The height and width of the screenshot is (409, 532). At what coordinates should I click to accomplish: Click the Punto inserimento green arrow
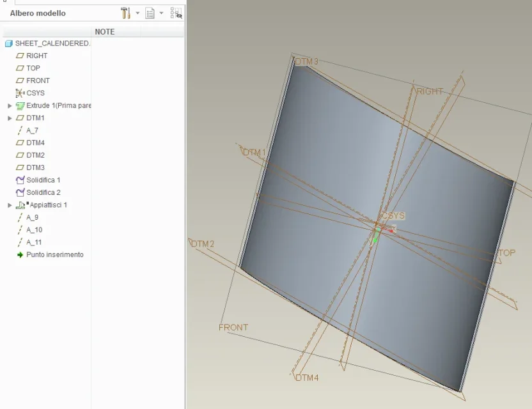click(x=20, y=255)
